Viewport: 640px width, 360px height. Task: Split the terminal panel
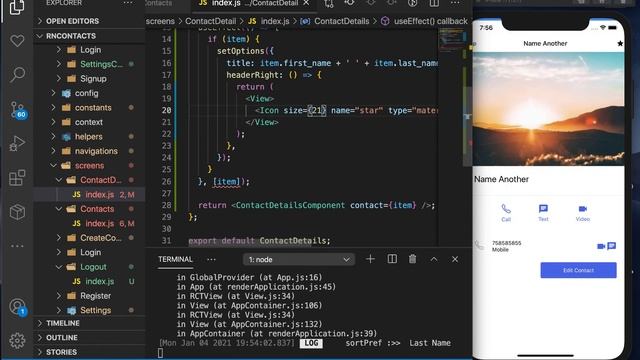pyautogui.click(x=392, y=259)
